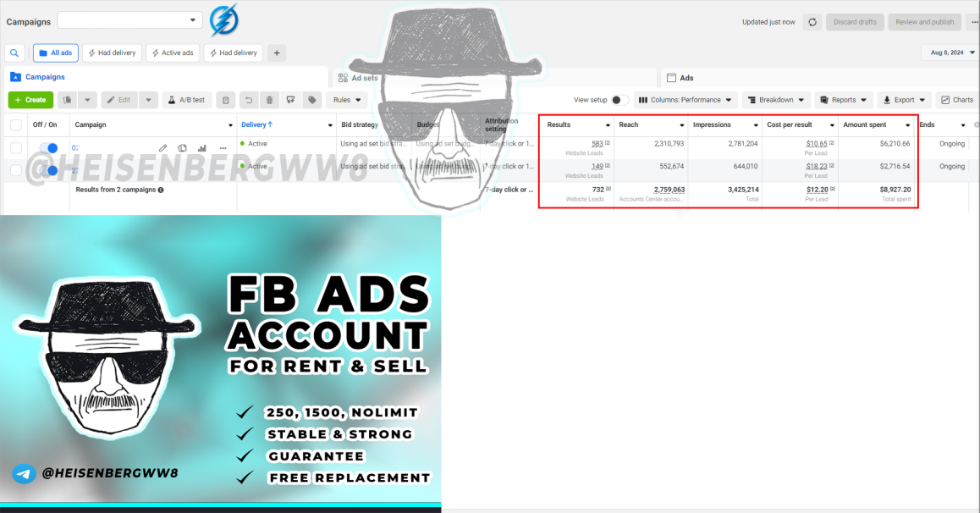Turn off the first campaign's on/off switch
The image size is (980, 513).
point(48,148)
